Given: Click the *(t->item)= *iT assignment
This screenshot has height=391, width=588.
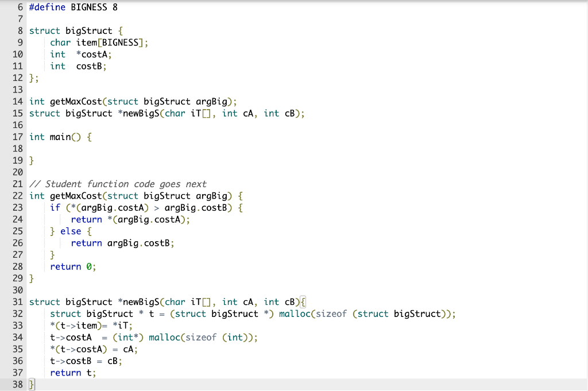Looking at the screenshot, I should tap(92, 326).
